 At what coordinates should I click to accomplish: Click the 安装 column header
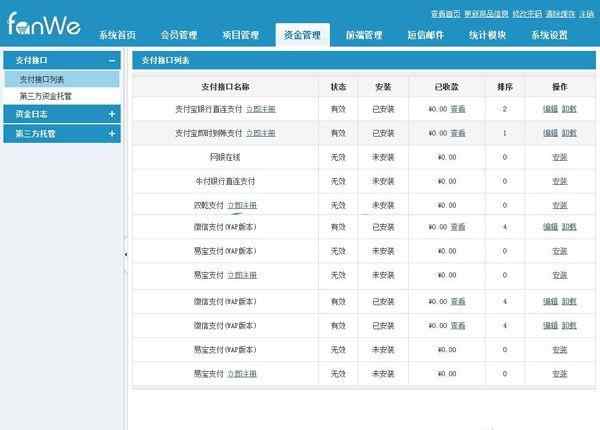383,87
